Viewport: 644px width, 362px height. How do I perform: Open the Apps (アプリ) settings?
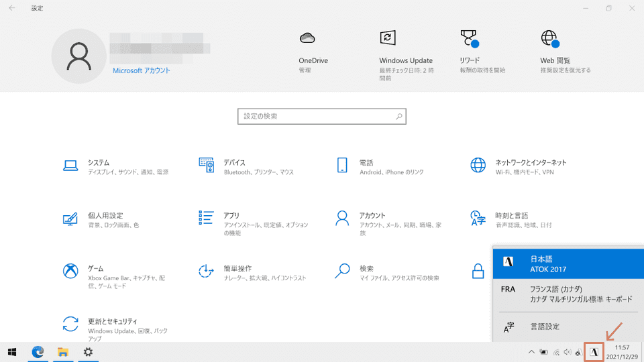[231, 216]
